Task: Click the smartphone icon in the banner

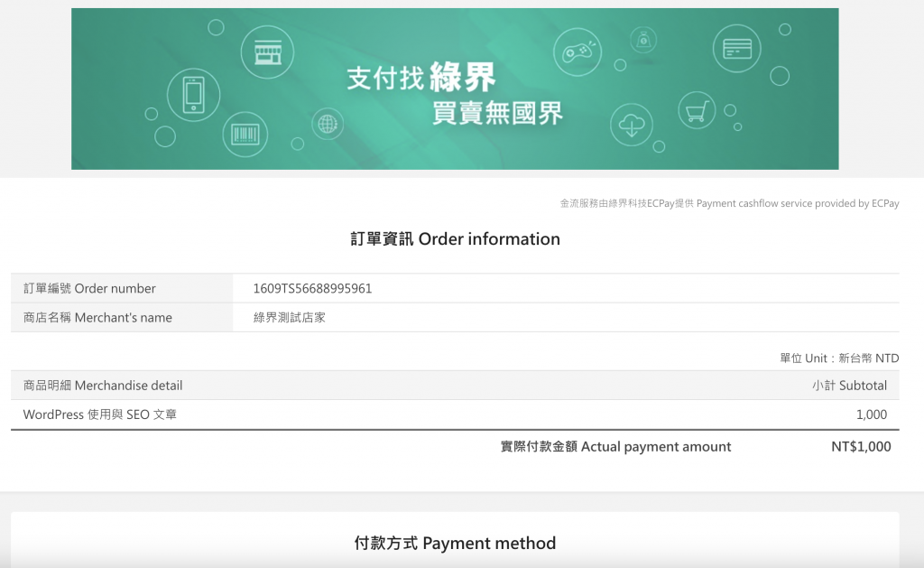Action: (193, 95)
